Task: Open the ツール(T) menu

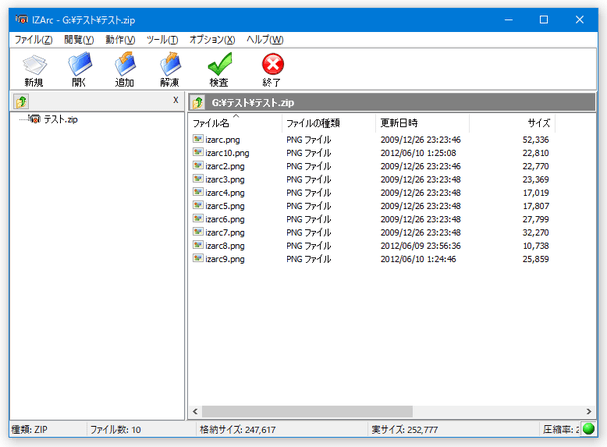Action: coord(162,40)
